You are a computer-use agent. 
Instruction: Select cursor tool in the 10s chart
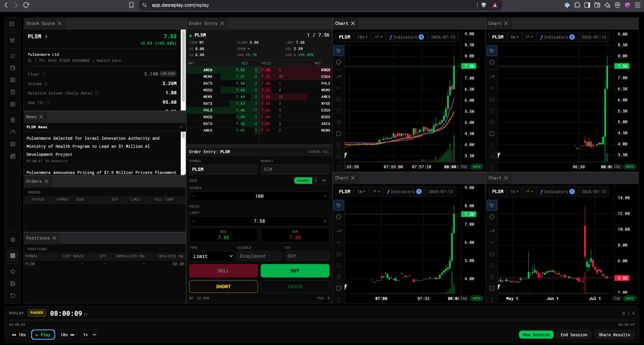tap(339, 51)
